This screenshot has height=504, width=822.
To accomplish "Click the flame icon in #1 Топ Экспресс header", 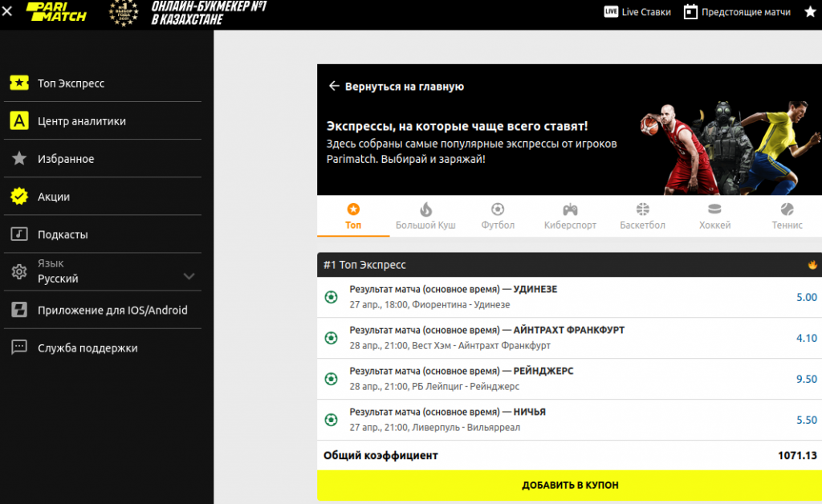I will pyautogui.click(x=812, y=265).
